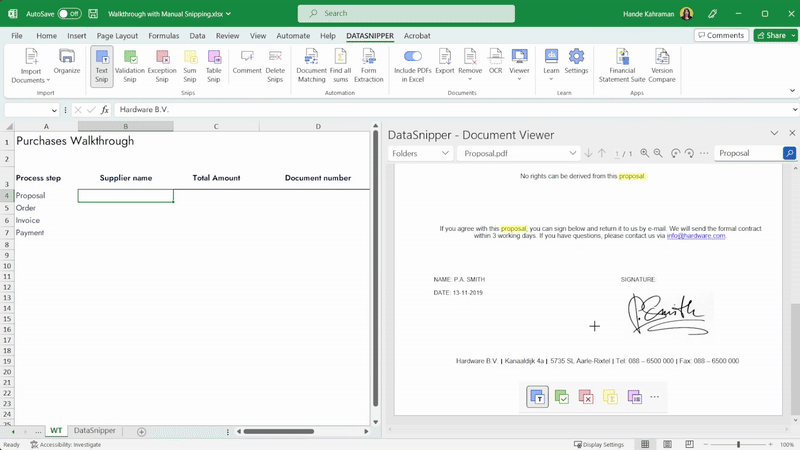Switch to the Home ribbon tab

tap(46, 36)
